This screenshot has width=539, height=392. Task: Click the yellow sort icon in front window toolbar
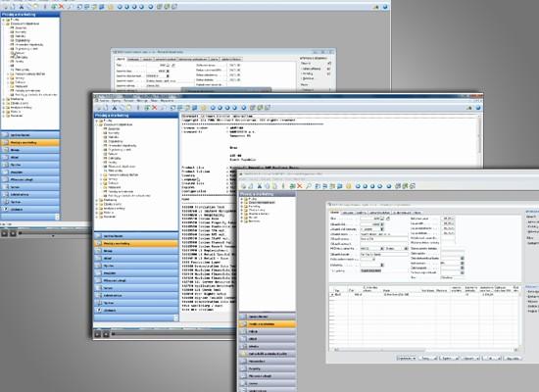(349, 186)
